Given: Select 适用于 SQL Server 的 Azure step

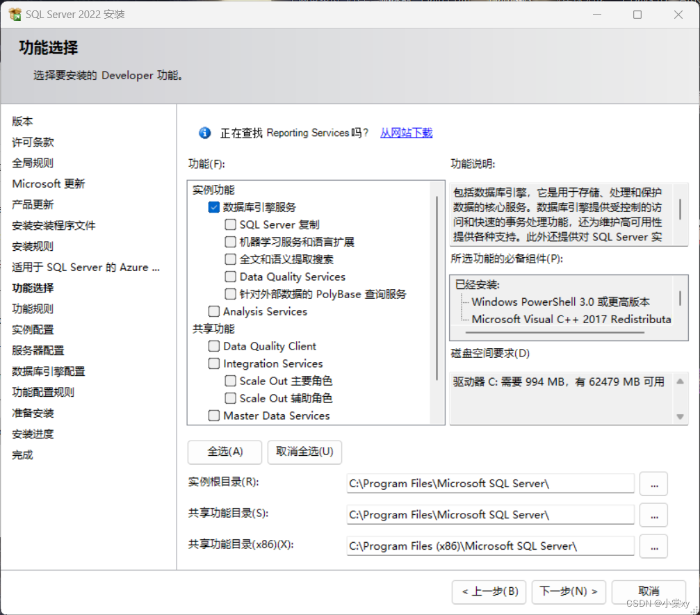Looking at the screenshot, I should [x=86, y=268].
